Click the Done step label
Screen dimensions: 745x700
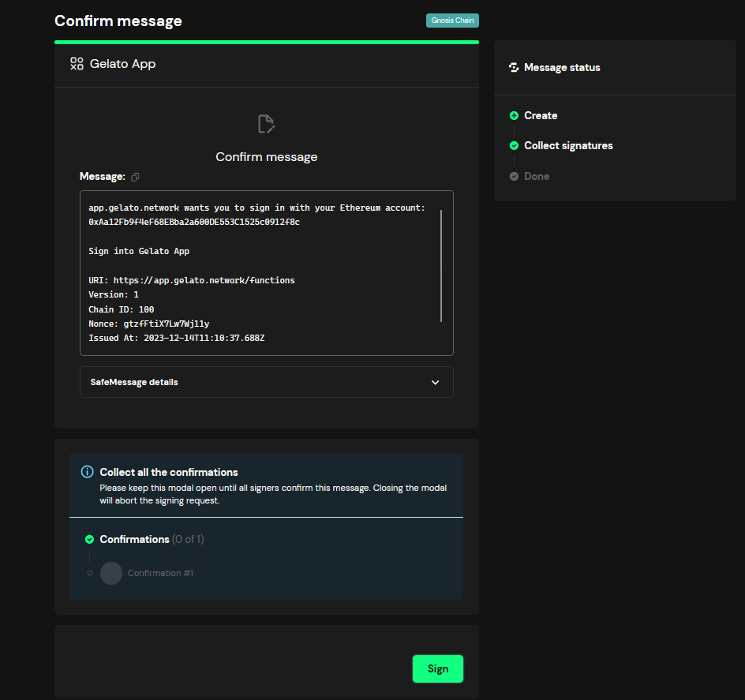537,176
